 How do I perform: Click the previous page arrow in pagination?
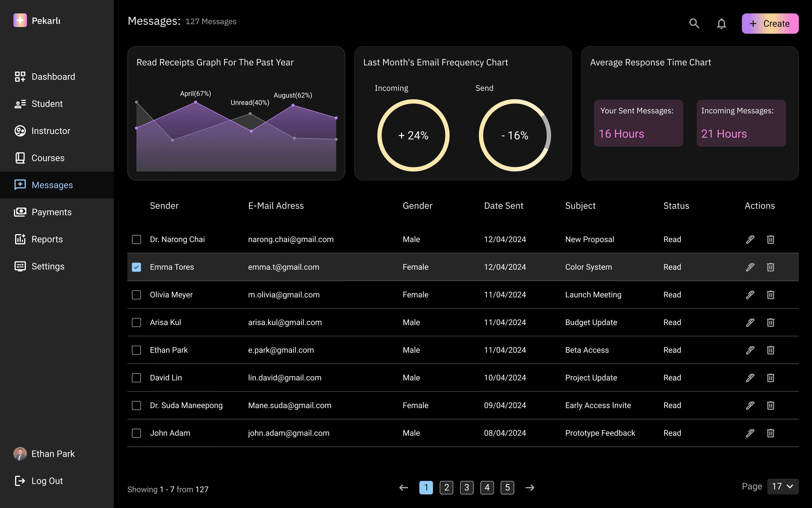(x=403, y=487)
